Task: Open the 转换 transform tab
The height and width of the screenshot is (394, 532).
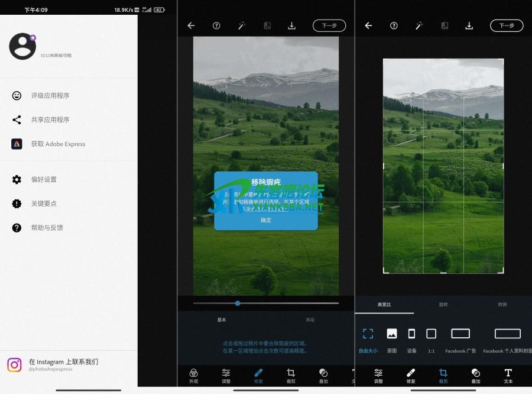Action: (x=502, y=305)
